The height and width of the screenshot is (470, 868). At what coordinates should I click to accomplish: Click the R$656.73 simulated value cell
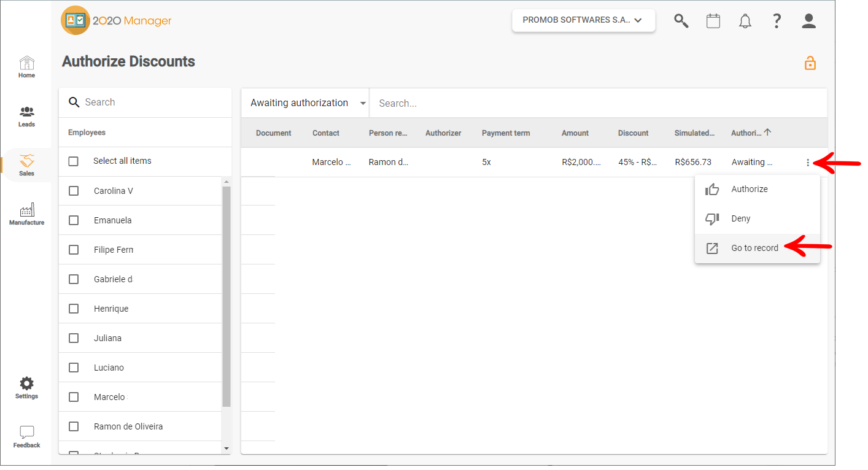pos(693,163)
